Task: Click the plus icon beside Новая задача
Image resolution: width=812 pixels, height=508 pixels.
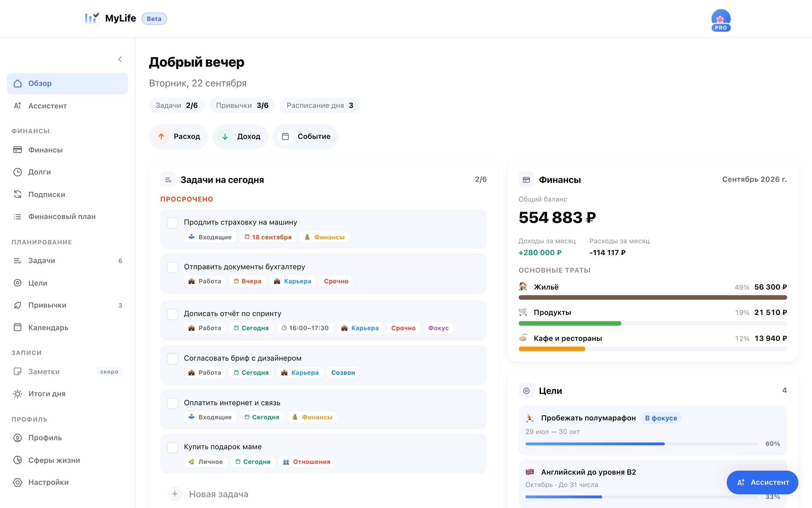Action: click(175, 494)
